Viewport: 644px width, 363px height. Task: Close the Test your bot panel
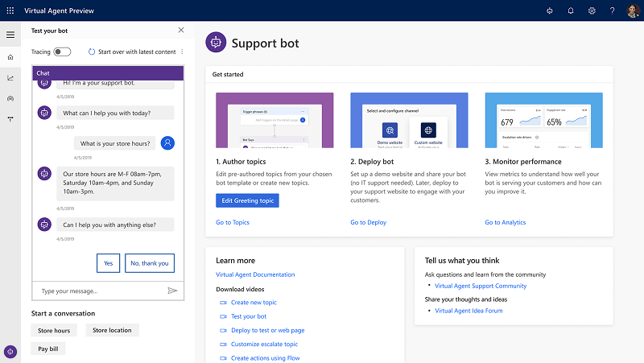pyautogui.click(x=180, y=30)
